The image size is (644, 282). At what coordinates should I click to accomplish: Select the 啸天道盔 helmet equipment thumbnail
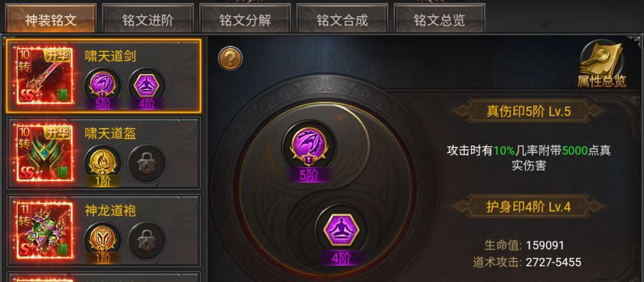45,153
